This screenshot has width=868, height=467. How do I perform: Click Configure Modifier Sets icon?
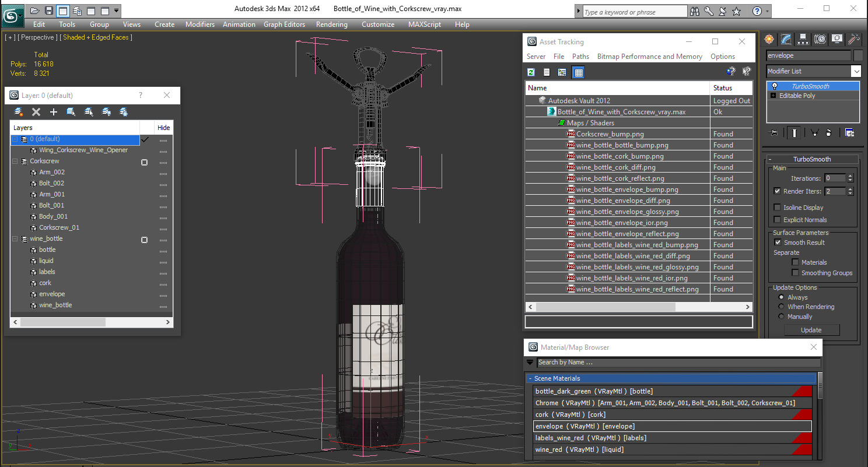click(849, 133)
